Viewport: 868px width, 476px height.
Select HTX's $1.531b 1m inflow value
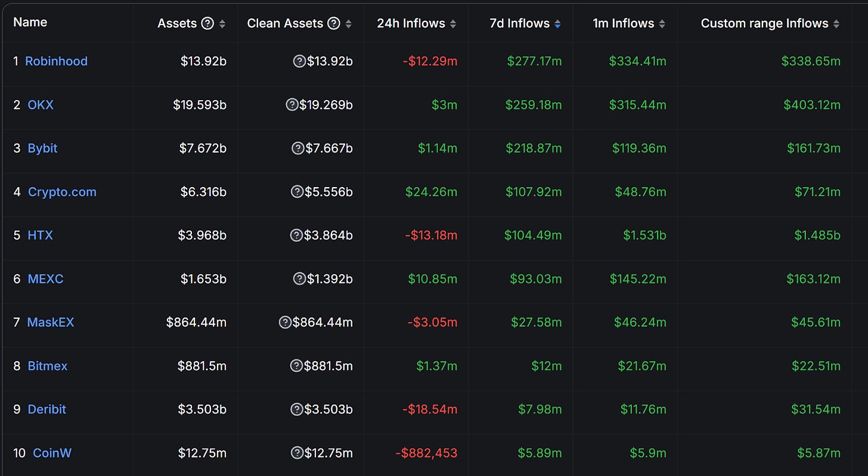[644, 235]
